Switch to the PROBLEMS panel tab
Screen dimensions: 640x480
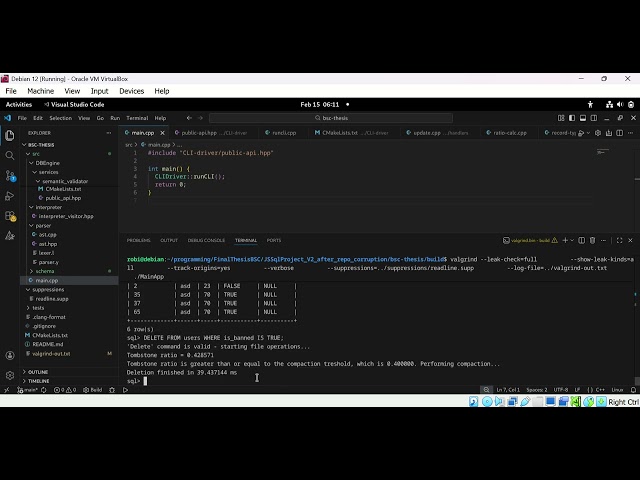click(x=139, y=240)
